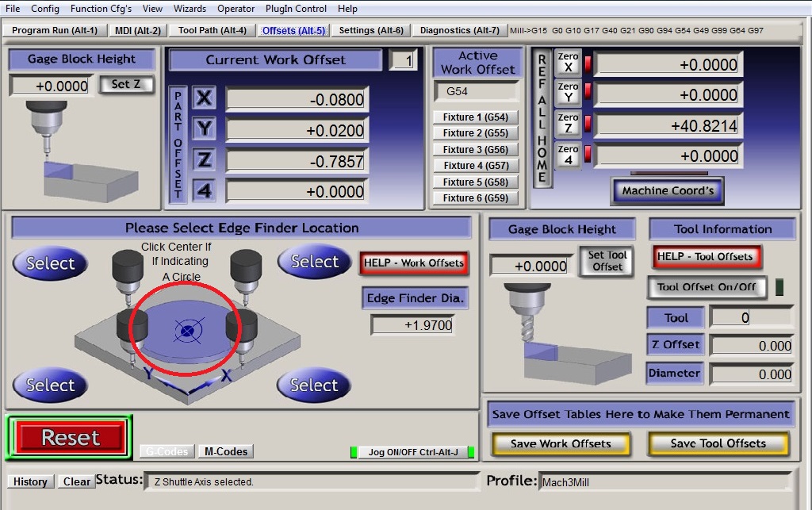Open the History log button
The image size is (812, 510).
point(30,481)
